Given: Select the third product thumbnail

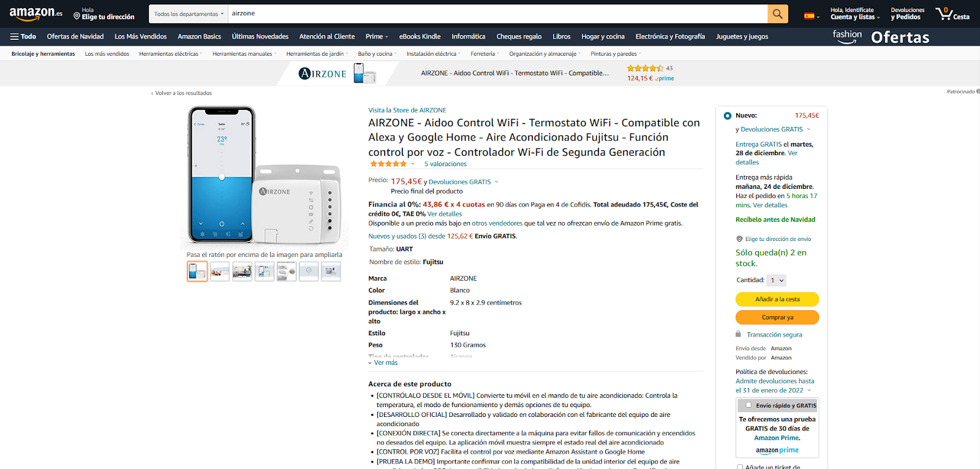Looking at the screenshot, I should [x=242, y=271].
